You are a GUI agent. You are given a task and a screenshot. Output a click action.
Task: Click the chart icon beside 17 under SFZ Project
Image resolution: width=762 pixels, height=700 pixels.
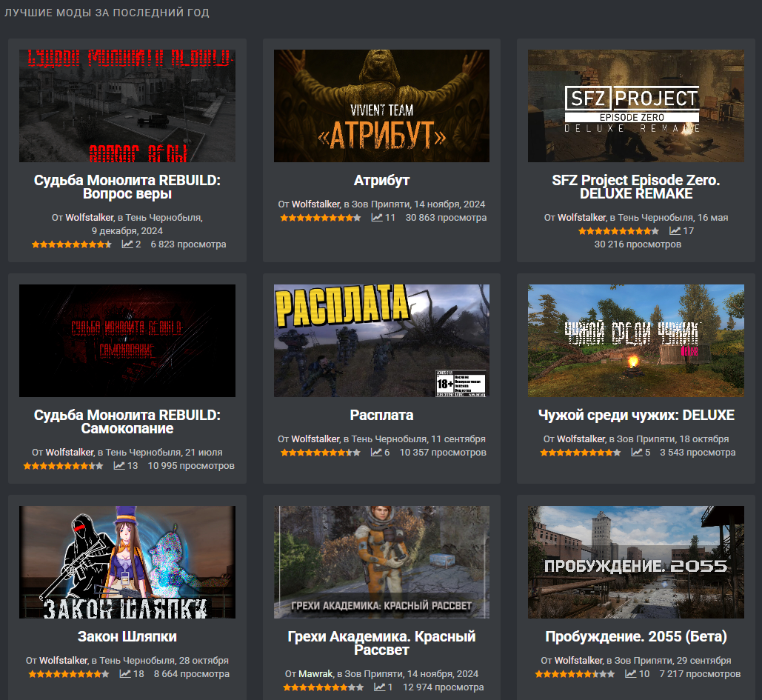point(675,230)
